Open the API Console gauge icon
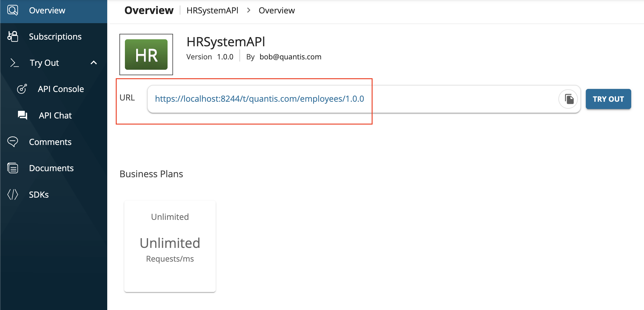644x310 pixels. pyautogui.click(x=22, y=89)
